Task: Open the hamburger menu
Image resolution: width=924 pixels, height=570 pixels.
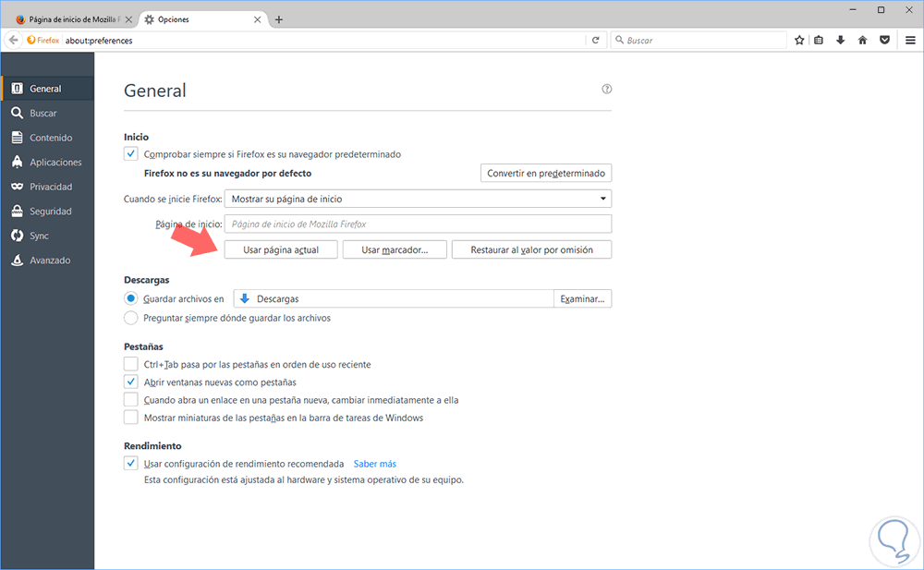Action: tap(910, 40)
